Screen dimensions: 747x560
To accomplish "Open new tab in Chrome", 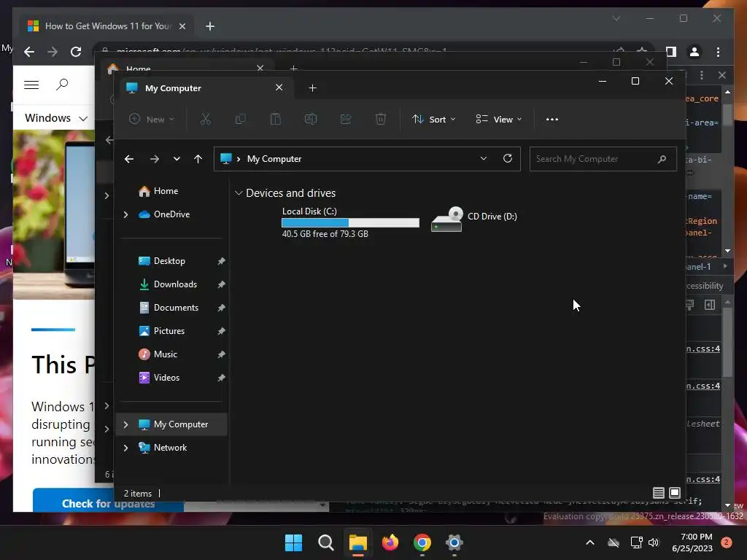I will (x=210, y=26).
